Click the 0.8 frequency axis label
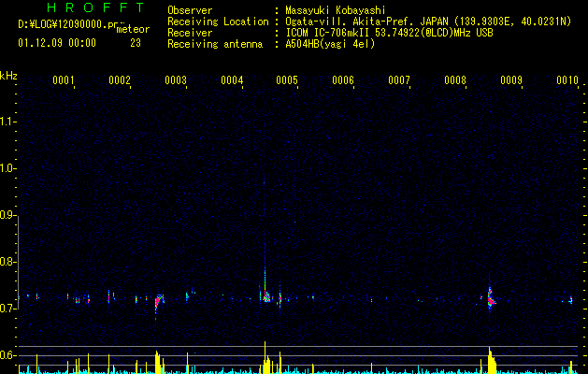The height and width of the screenshot is (374, 588). [x=7, y=262]
